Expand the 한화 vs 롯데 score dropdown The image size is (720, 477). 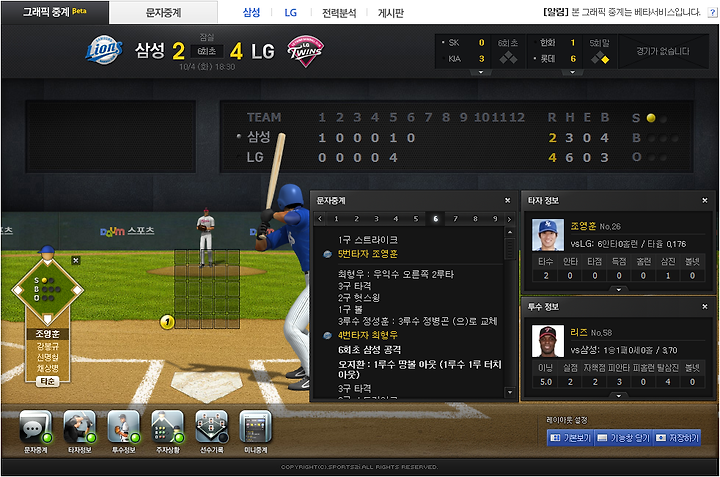(572, 72)
